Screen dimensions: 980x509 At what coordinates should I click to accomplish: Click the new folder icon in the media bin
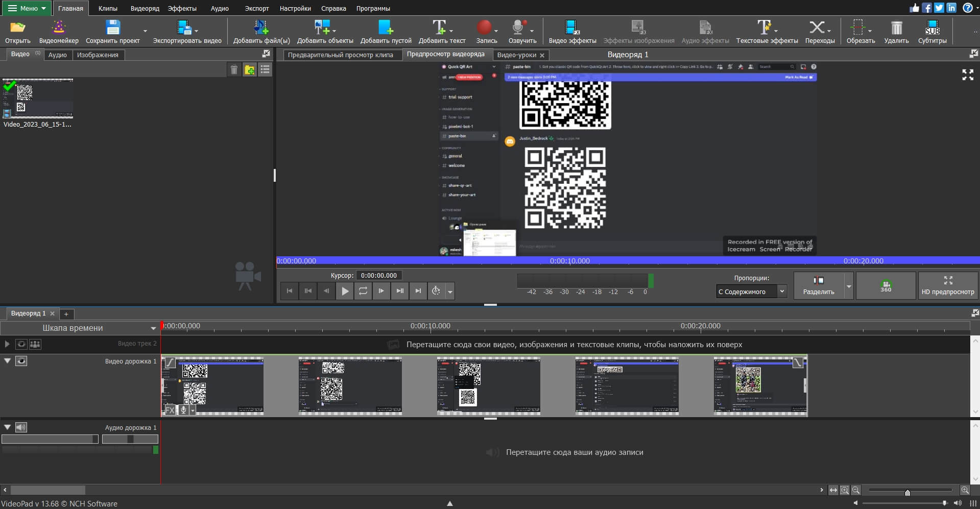[x=249, y=70]
